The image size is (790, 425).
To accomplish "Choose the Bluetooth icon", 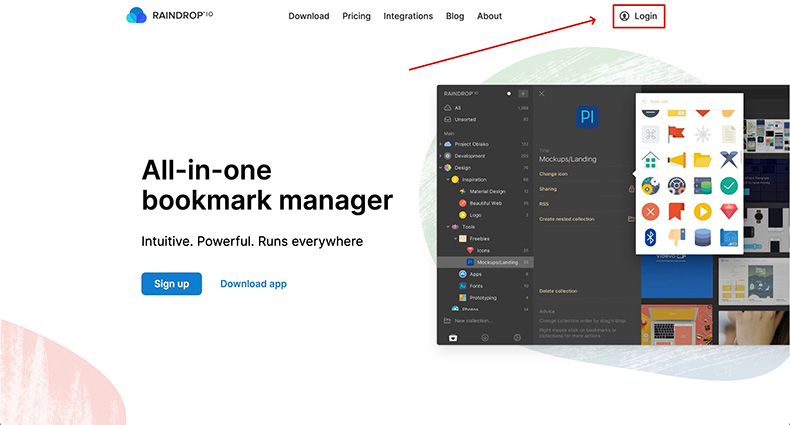I will coord(650,237).
